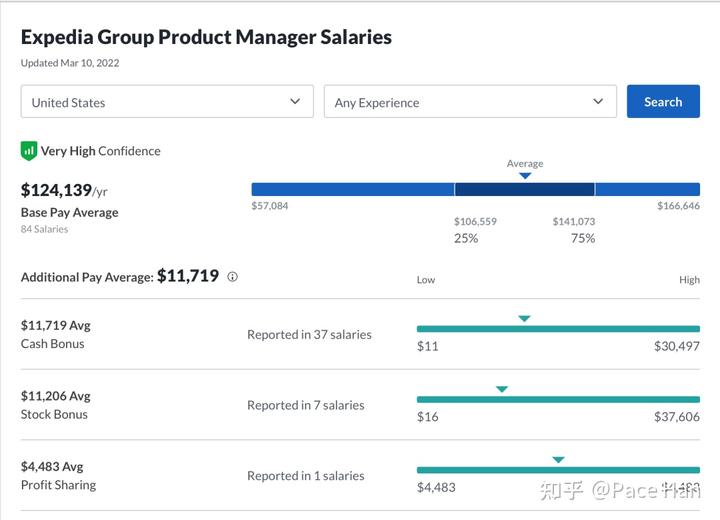Click the High column header
Viewport: 720px width, 520px height.
click(x=689, y=280)
